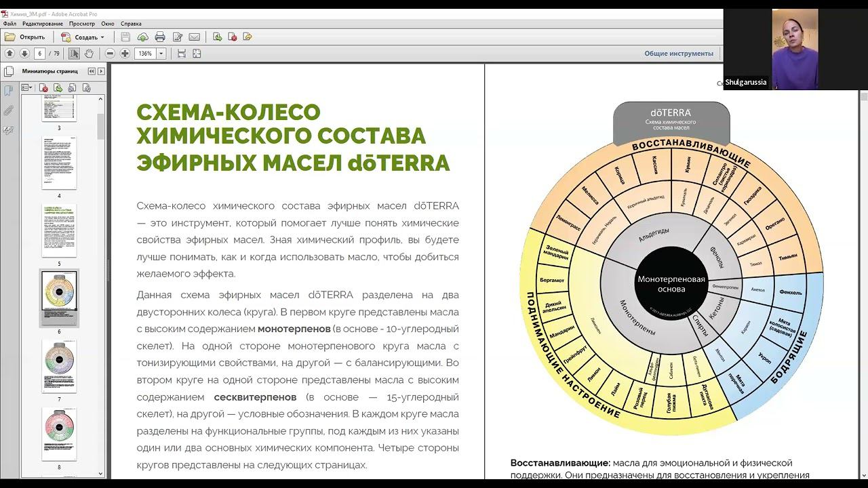Print the document with the printer icon

click(160, 37)
